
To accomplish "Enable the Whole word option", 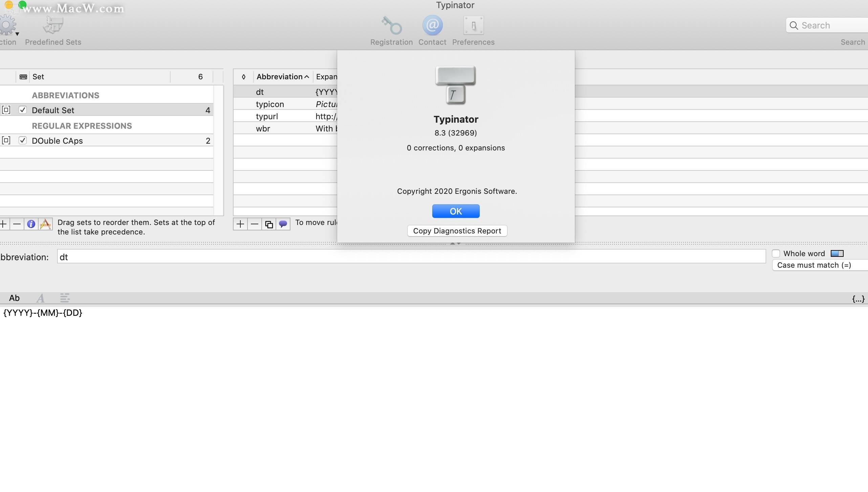I will [x=777, y=253].
